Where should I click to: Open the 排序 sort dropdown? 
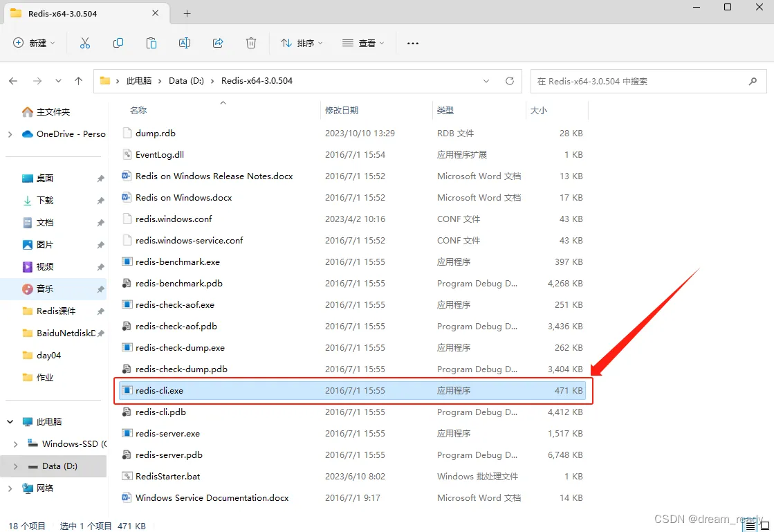tap(302, 44)
